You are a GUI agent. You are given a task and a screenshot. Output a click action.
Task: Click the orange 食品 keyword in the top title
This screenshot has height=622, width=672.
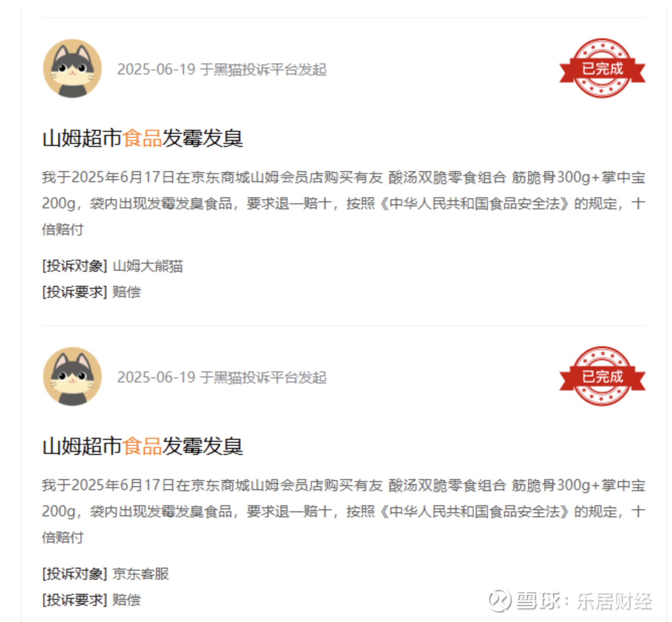coord(142,138)
